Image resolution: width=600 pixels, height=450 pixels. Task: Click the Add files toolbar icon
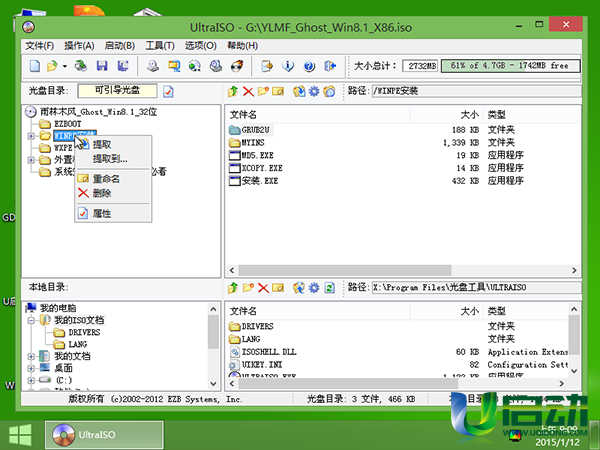(x=267, y=66)
